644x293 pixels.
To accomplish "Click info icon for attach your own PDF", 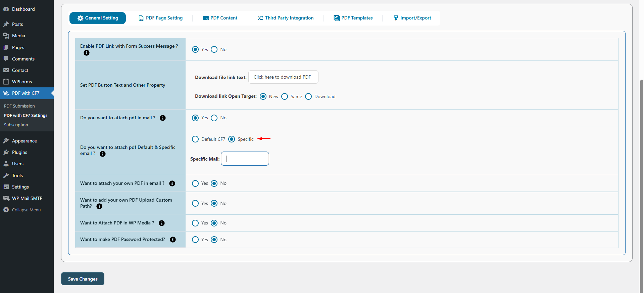I will point(172,183).
